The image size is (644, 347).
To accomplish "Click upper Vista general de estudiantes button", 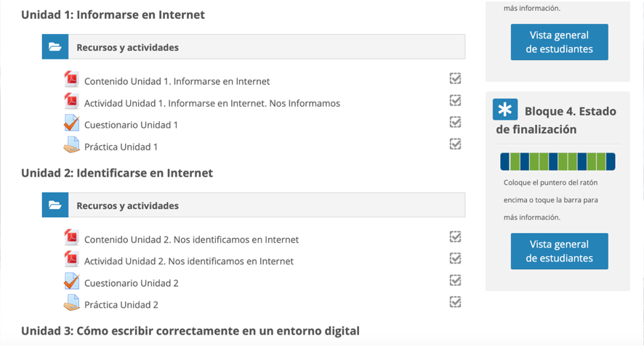I will coord(559,42).
